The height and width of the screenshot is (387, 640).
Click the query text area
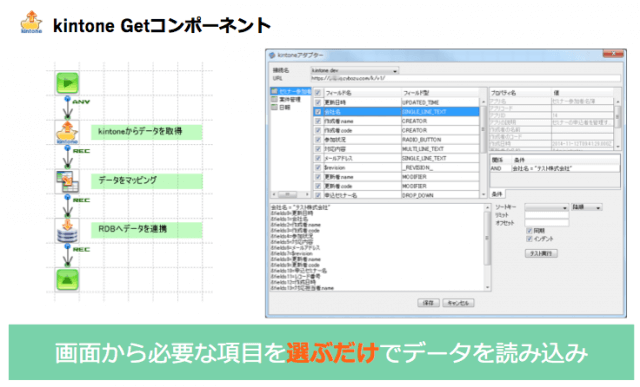(377, 247)
